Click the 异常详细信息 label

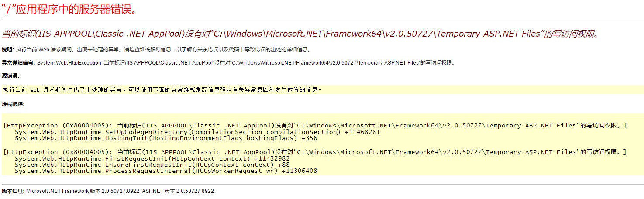point(19,63)
